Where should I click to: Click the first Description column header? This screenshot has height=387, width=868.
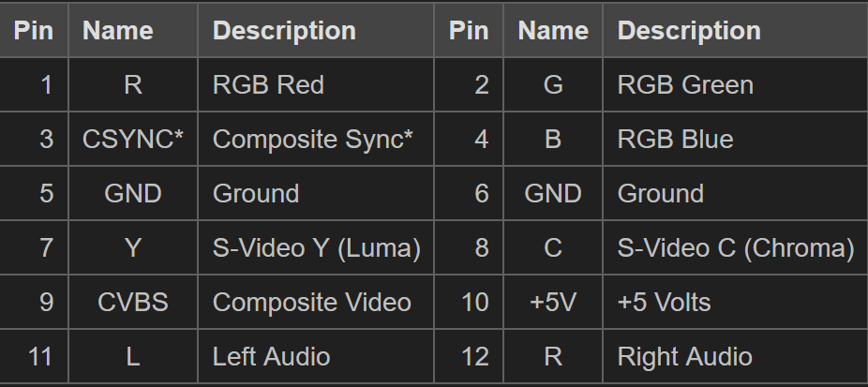coord(284,31)
